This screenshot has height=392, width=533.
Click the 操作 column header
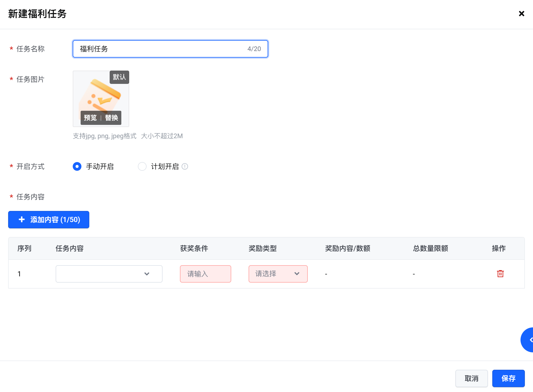click(499, 248)
